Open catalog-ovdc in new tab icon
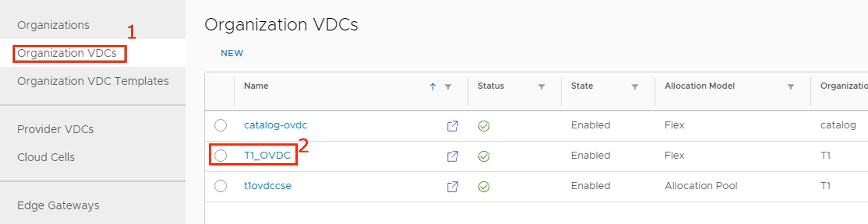This screenshot has width=868, height=224. click(452, 126)
